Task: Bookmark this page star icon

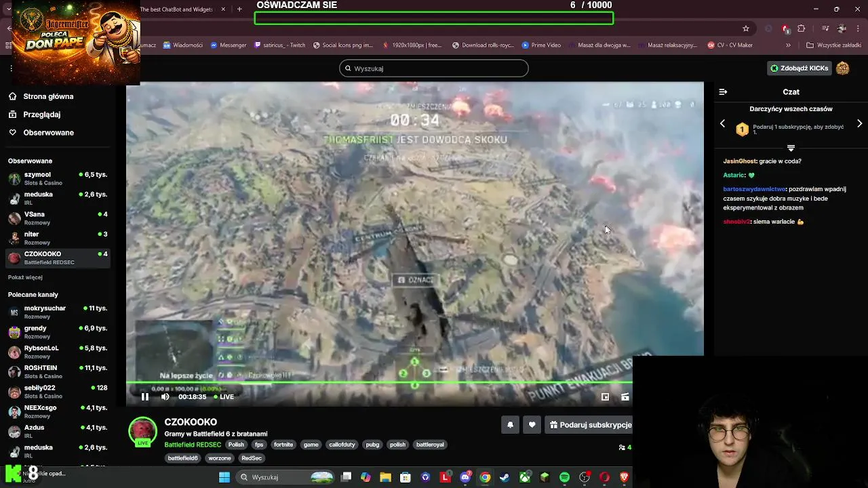Action: (x=746, y=28)
